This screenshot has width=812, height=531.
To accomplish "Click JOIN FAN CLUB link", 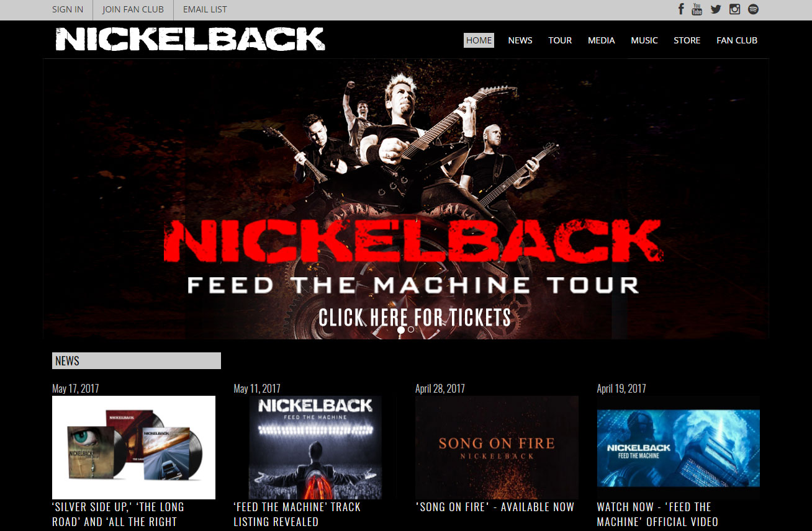I will [x=133, y=9].
